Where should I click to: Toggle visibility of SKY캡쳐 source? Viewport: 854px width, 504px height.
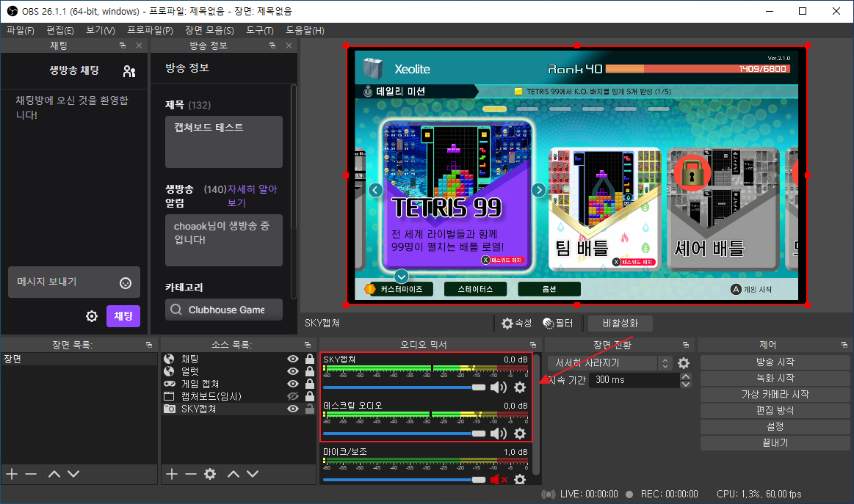tap(293, 409)
